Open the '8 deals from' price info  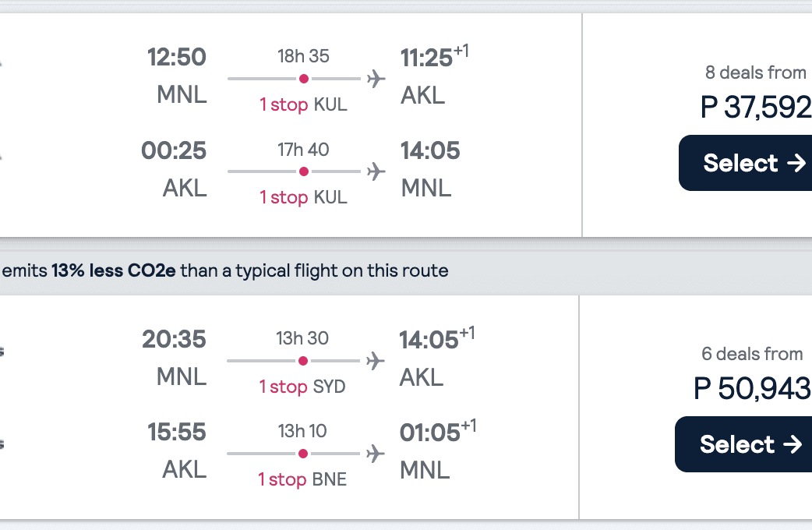[755, 72]
